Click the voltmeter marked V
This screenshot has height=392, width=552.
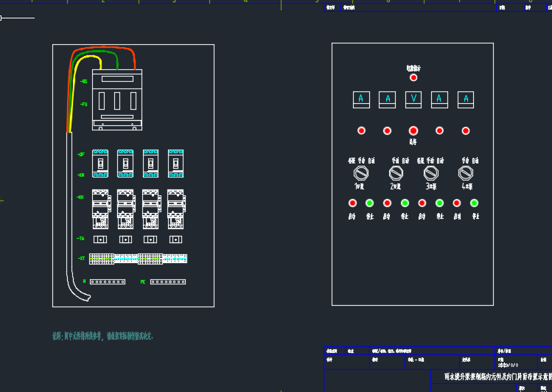[x=413, y=99]
